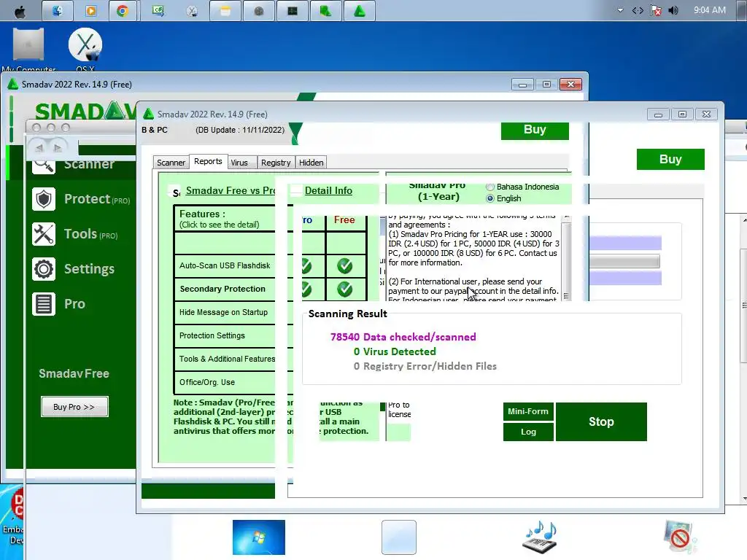Viewport: 747px width, 560px height.
Task: Click the speaker volume tray icon
Action: [673, 10]
